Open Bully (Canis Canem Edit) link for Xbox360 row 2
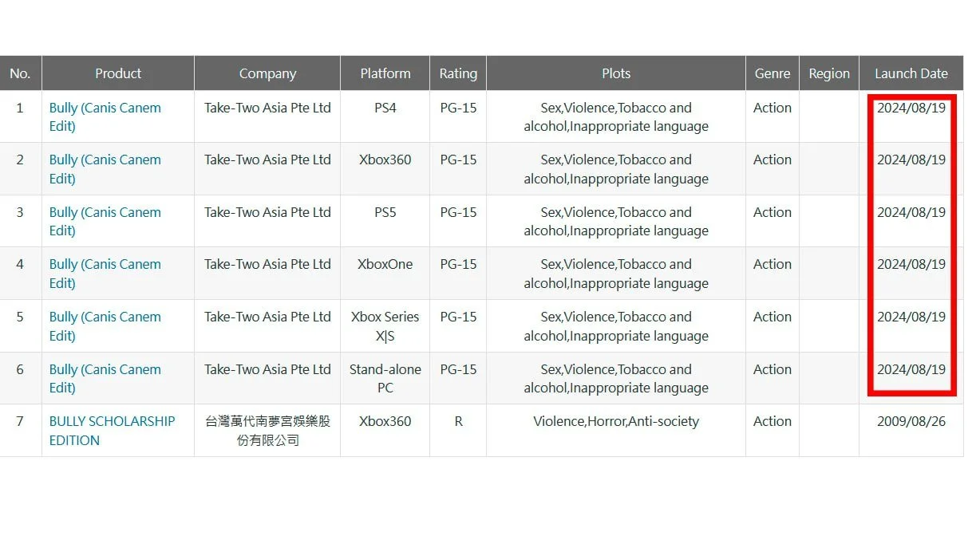The width and height of the screenshot is (980, 536). point(105,169)
